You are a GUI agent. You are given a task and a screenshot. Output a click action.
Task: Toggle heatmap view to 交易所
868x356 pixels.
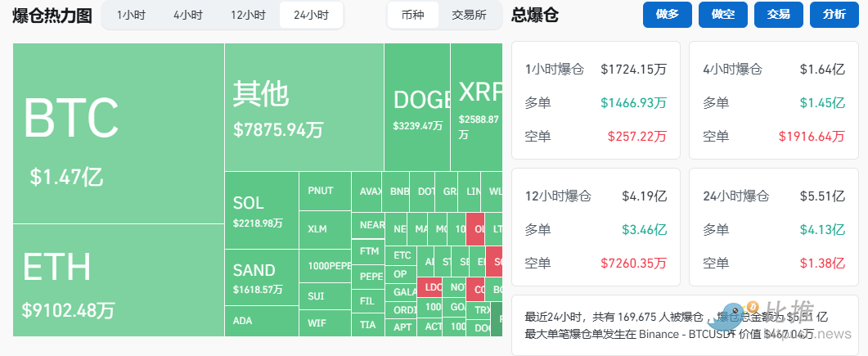click(469, 15)
